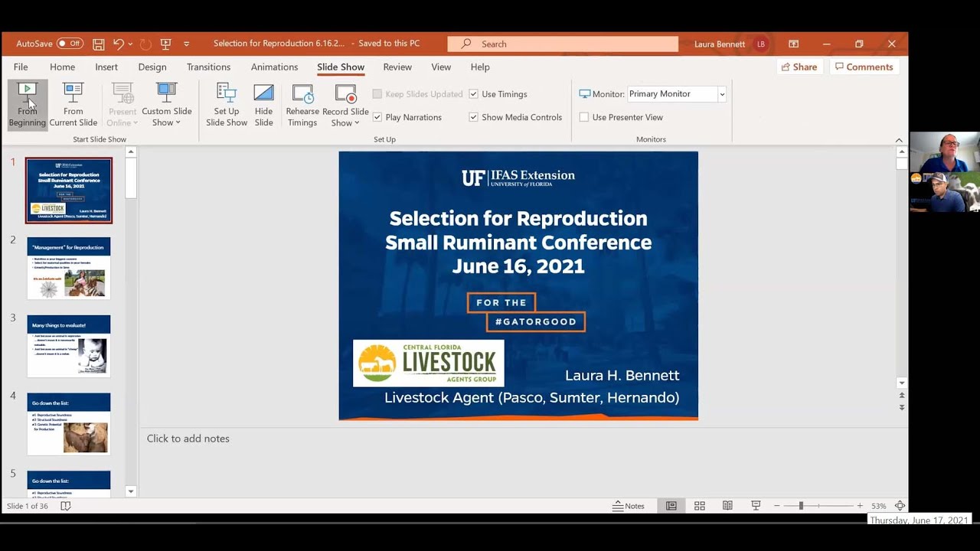
Task: Click Record Slide Show icon
Action: [x=346, y=95]
